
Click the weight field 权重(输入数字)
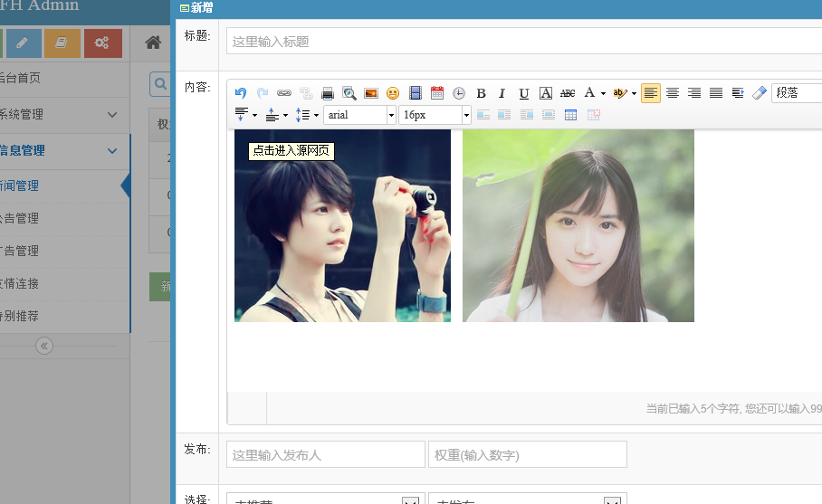coord(528,455)
